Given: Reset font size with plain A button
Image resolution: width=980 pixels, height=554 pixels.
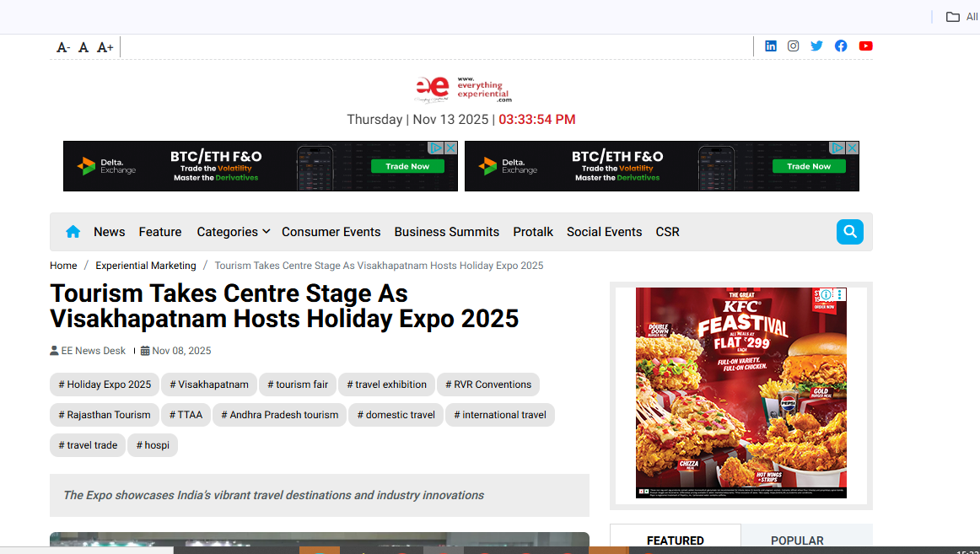Looking at the screenshot, I should 83,47.
